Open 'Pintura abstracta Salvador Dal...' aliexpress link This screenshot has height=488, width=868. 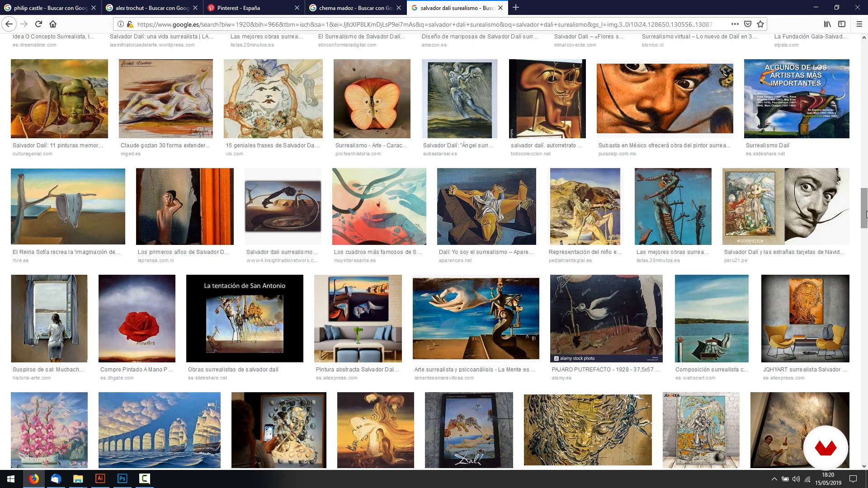coord(358,370)
